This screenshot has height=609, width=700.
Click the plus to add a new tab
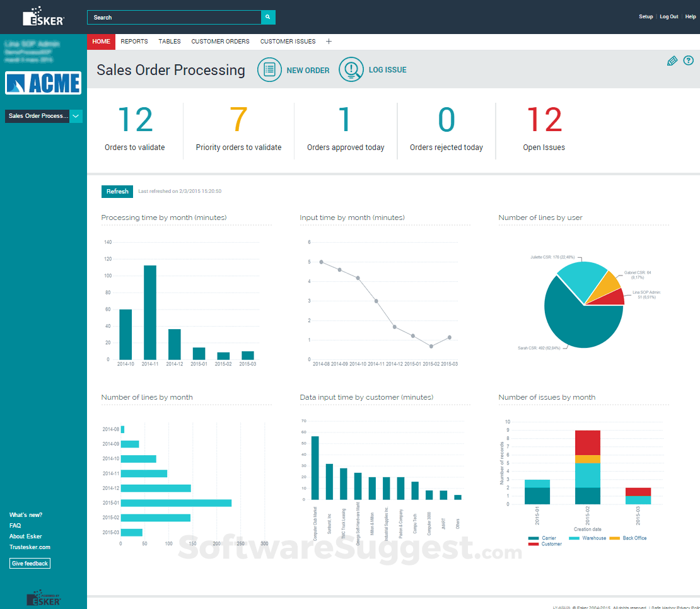[x=329, y=41]
